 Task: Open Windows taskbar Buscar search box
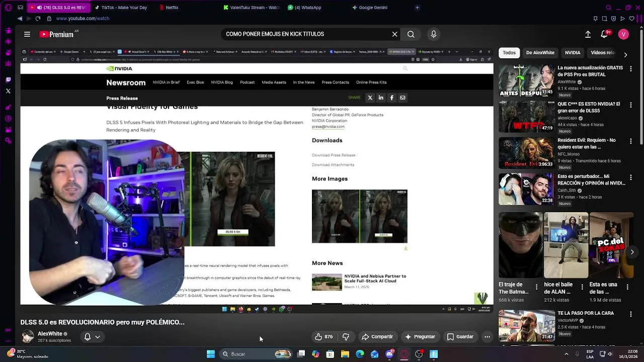[257, 354]
